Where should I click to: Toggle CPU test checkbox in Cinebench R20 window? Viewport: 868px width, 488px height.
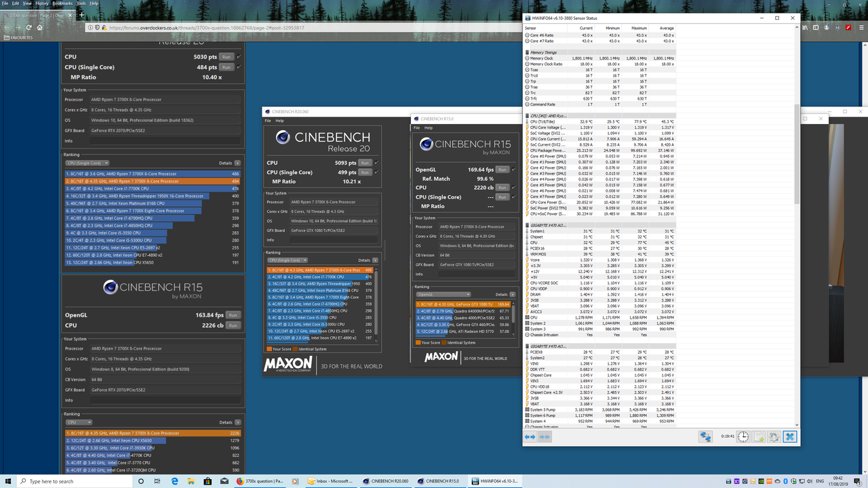click(376, 163)
